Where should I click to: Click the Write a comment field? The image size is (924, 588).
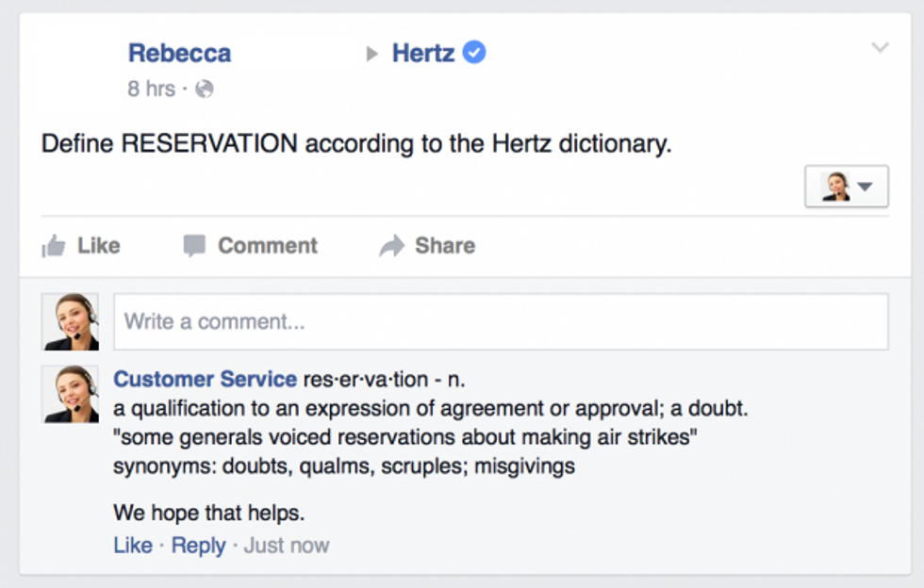coord(501,321)
